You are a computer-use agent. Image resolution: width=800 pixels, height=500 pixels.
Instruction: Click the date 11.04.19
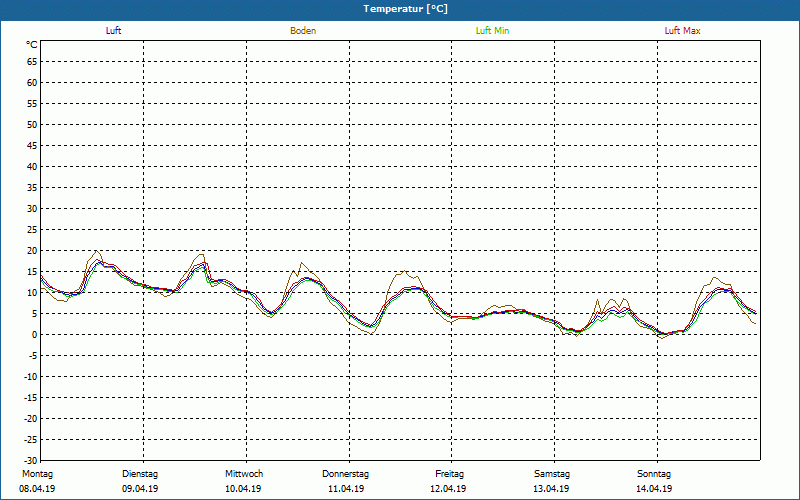[x=346, y=489]
